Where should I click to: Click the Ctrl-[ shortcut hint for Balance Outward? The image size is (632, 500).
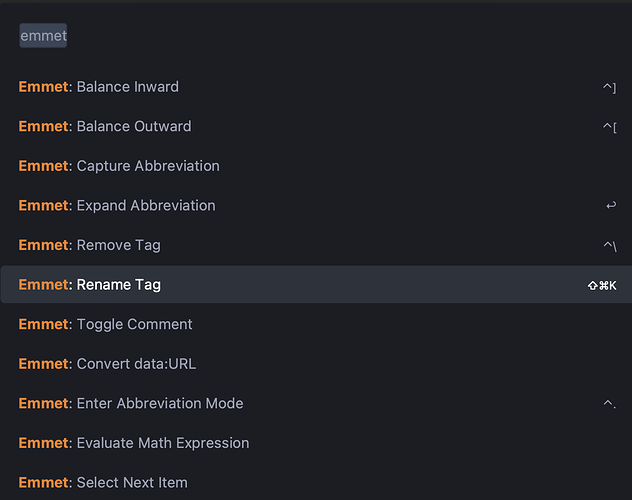609,127
